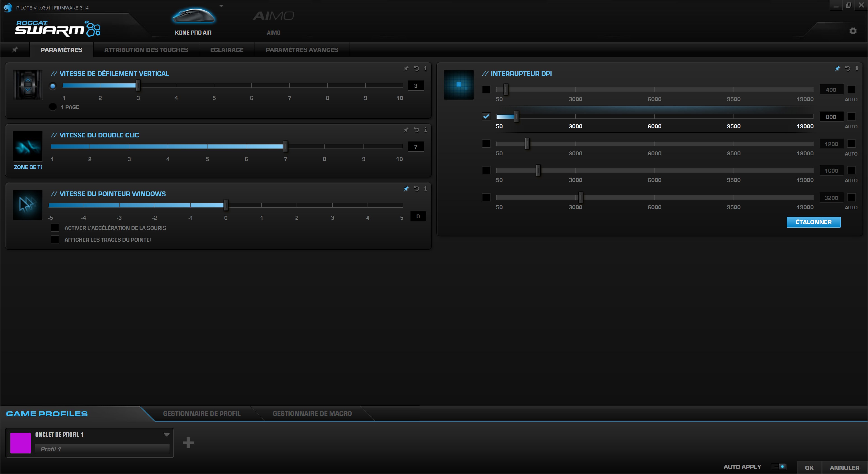Enable mouse acceleration checkbox

[55, 228]
